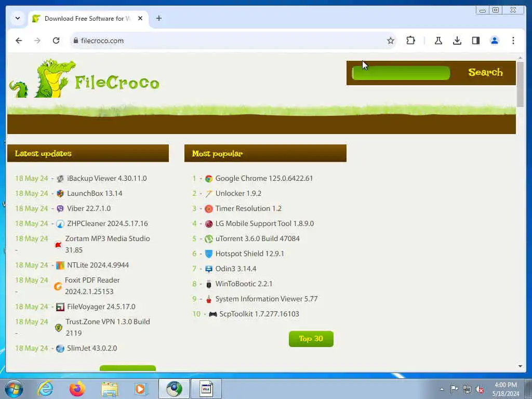Viewport: 532px width, 399px height.
Task: Close the Download Free Software tab
Action: click(x=140, y=18)
